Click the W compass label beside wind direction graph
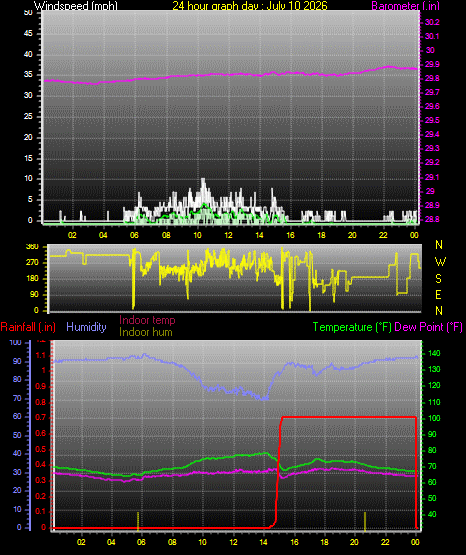The width and height of the screenshot is (466, 555). pyautogui.click(x=440, y=262)
